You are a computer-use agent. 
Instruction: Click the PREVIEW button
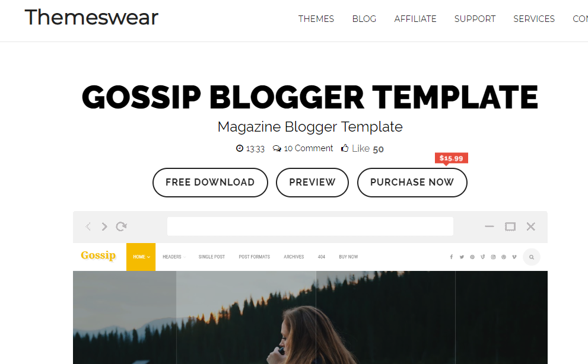click(x=312, y=182)
